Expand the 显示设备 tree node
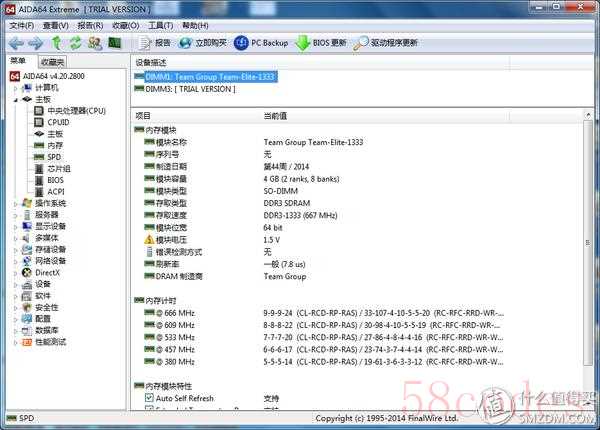This screenshot has height=430, width=600. (15, 227)
